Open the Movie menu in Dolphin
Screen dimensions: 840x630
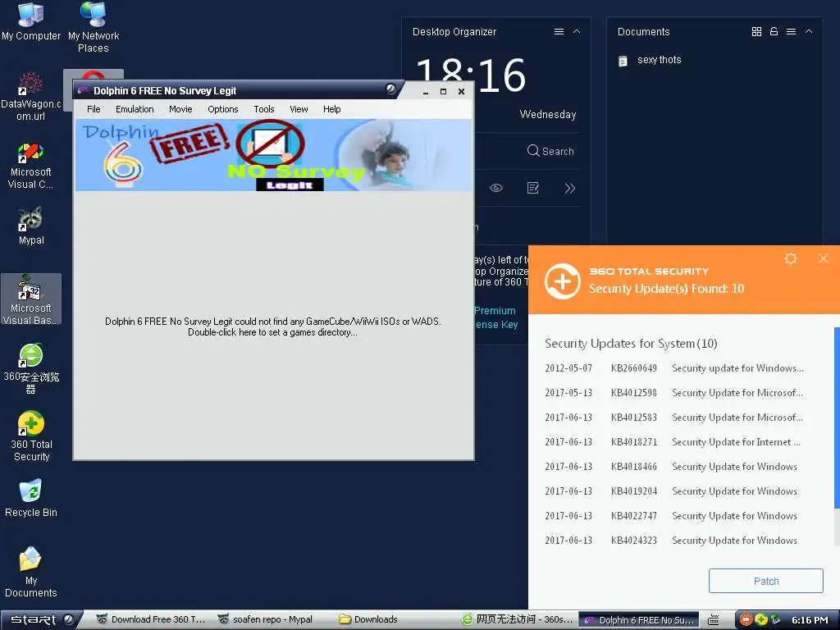180,109
